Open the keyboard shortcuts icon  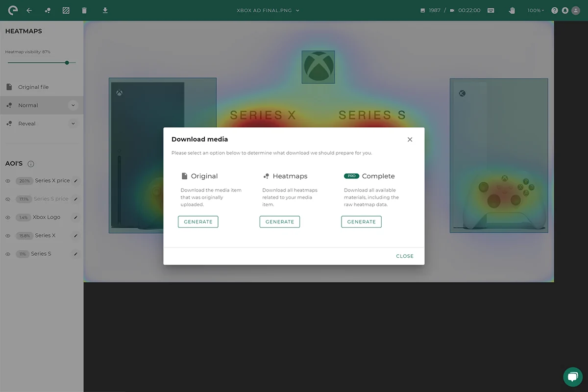point(491,10)
